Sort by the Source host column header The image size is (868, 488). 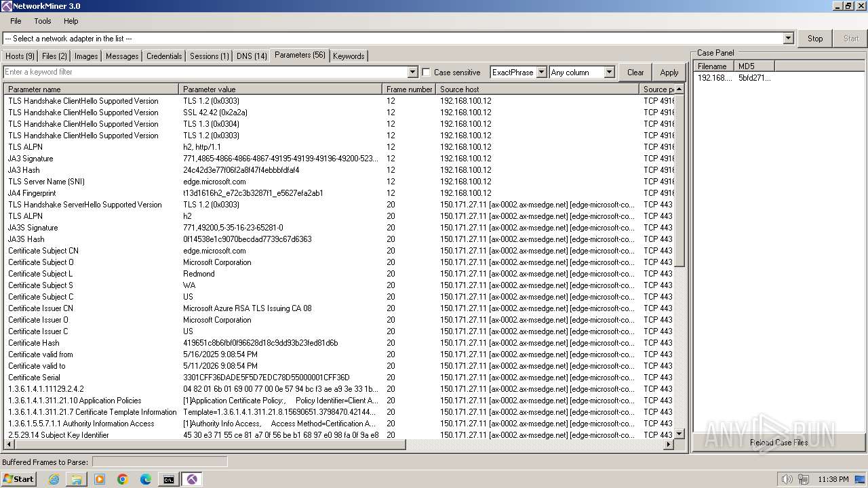(537, 89)
